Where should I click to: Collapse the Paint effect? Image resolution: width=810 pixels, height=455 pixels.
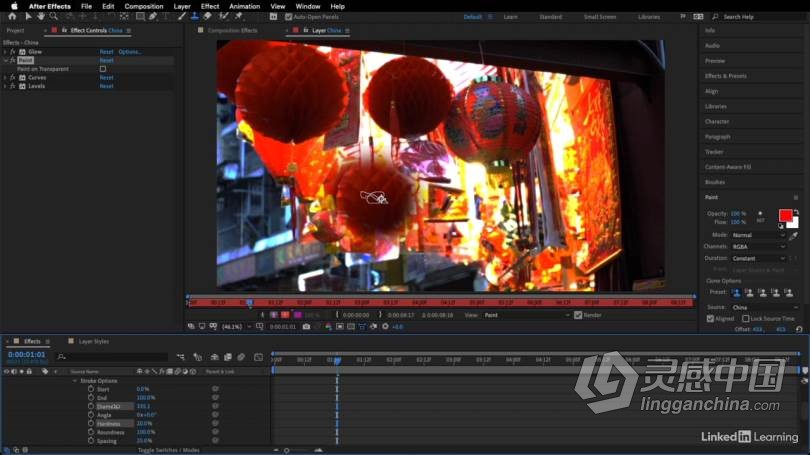pos(5,60)
